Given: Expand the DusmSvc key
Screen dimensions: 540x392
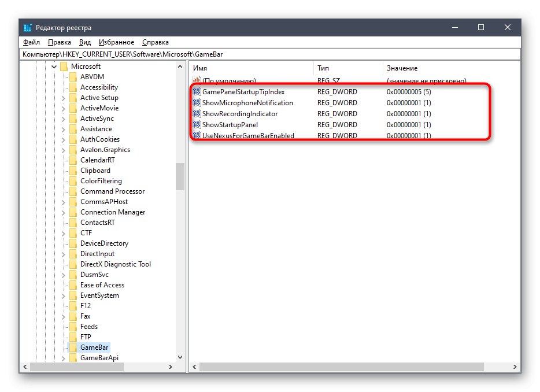Looking at the screenshot, I should coord(64,275).
